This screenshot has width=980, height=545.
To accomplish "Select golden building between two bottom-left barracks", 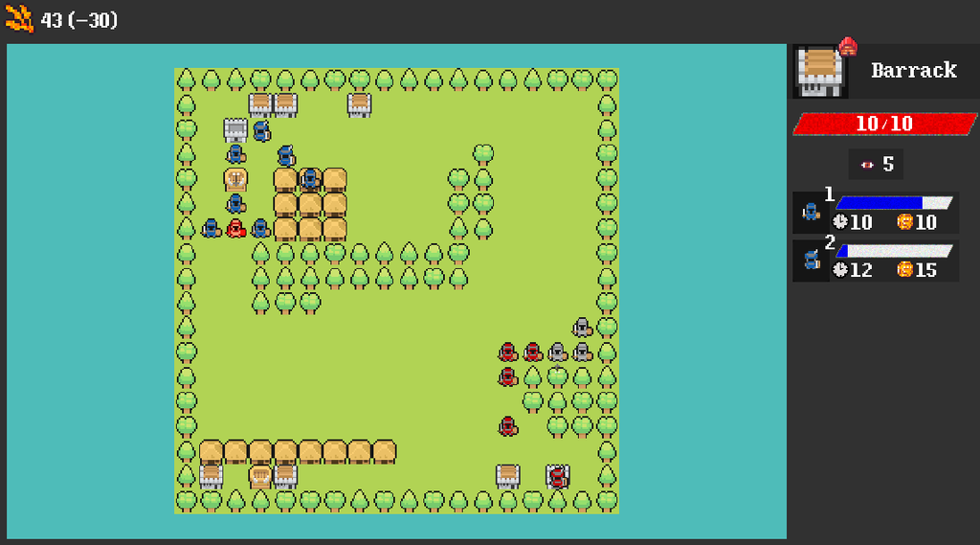I will [x=260, y=477].
